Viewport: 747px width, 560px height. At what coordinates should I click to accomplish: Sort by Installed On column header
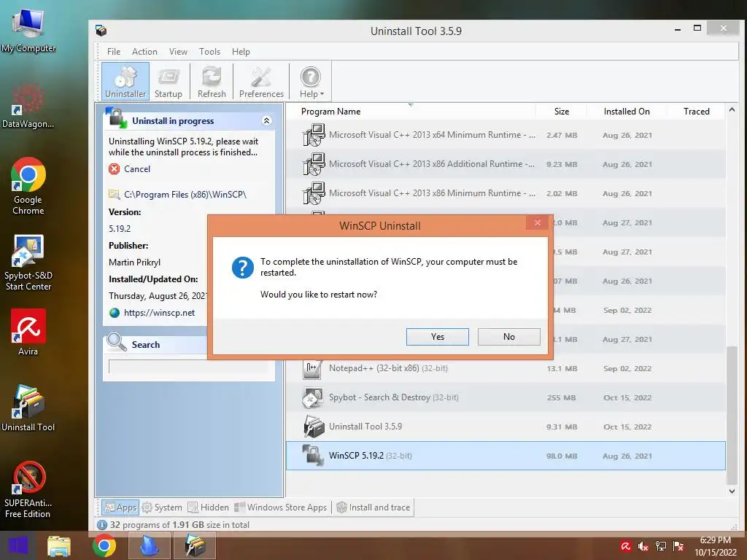(x=627, y=112)
